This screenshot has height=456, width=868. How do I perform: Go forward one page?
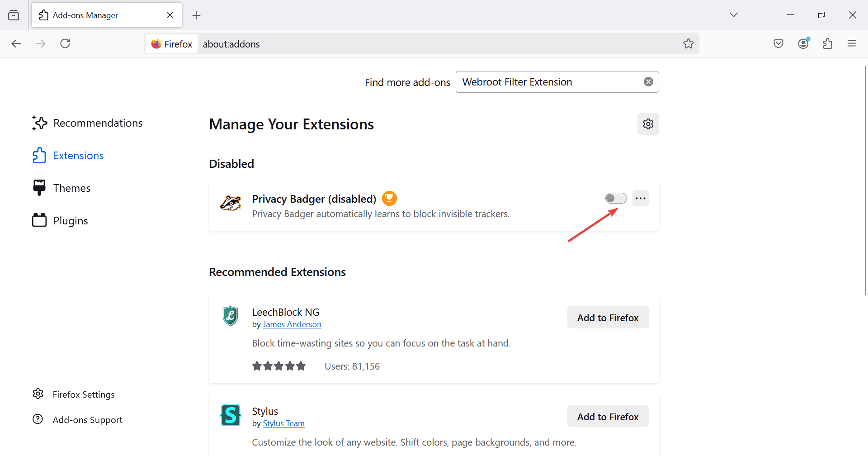click(x=41, y=43)
